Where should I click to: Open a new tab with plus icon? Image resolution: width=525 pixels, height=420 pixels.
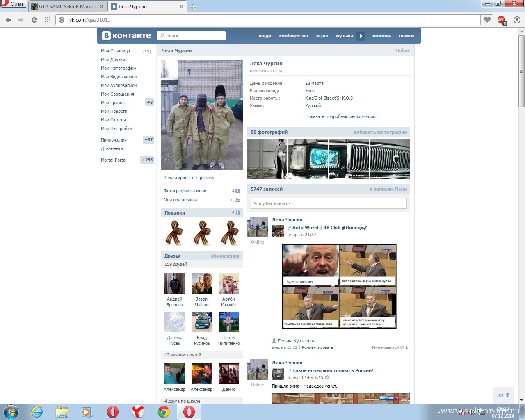(x=193, y=7)
